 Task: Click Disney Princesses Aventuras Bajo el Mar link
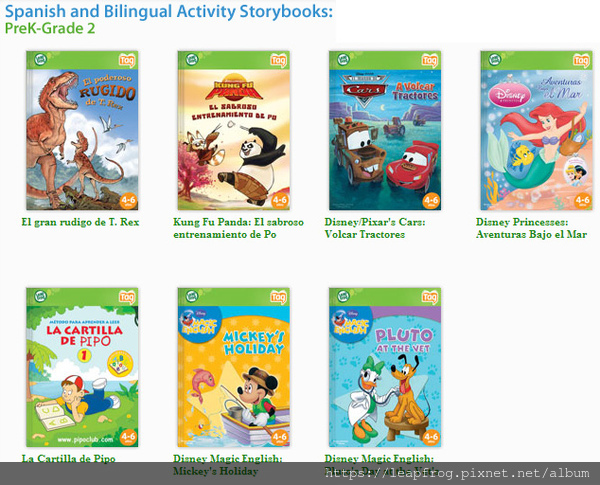(x=532, y=229)
